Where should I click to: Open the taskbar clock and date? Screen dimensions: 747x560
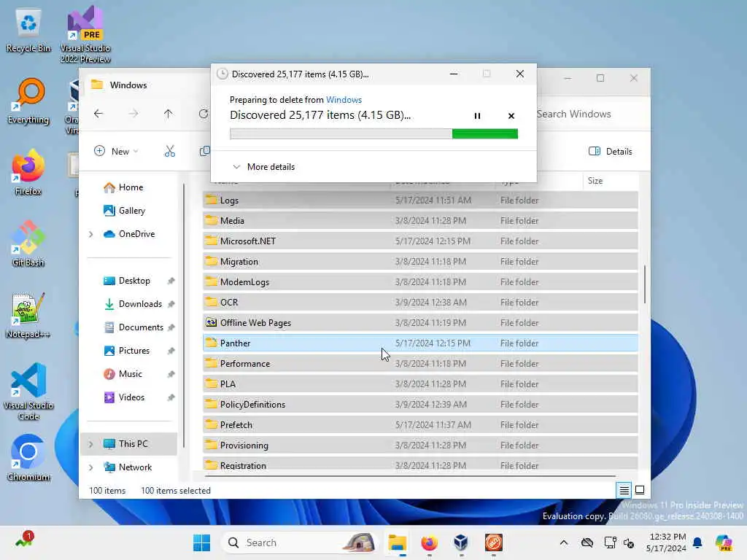[666, 542]
